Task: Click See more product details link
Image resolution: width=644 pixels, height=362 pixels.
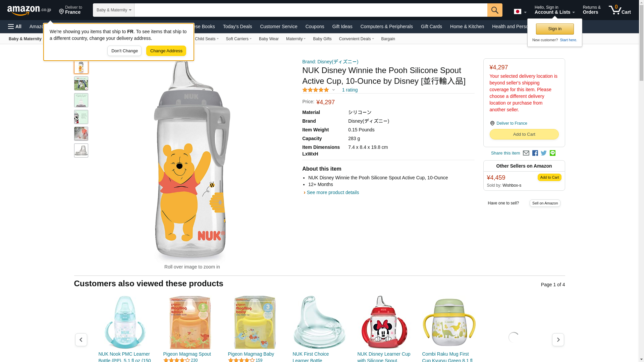Action: tap(332, 192)
